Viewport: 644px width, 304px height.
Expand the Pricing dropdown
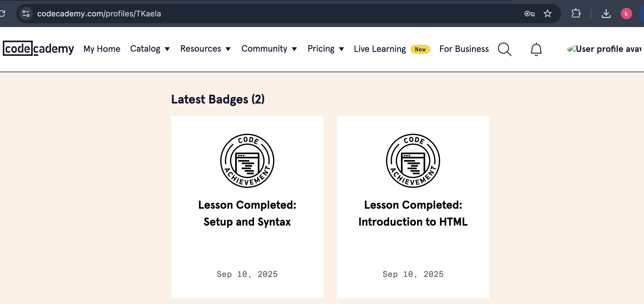326,49
